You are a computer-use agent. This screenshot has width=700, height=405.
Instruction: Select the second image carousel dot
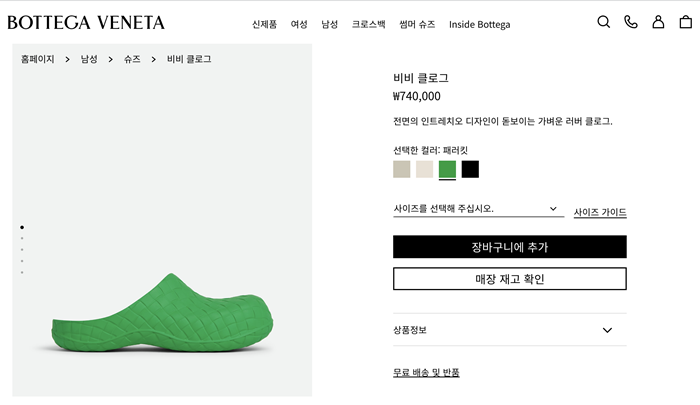[x=22, y=239]
